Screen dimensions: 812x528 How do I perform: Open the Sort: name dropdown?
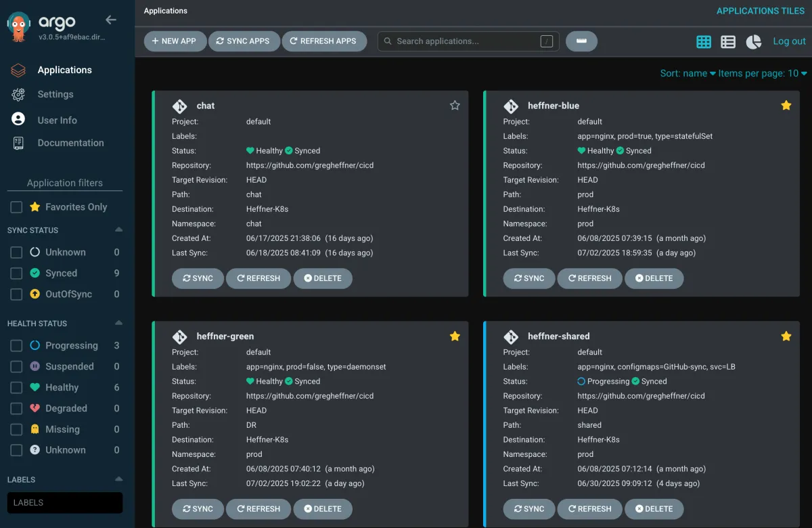[x=687, y=73]
